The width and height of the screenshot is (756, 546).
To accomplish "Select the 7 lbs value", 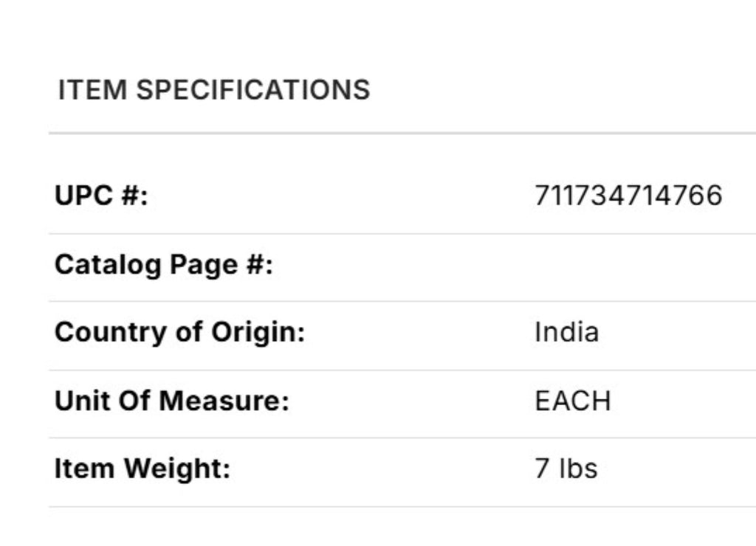I will 566,469.
